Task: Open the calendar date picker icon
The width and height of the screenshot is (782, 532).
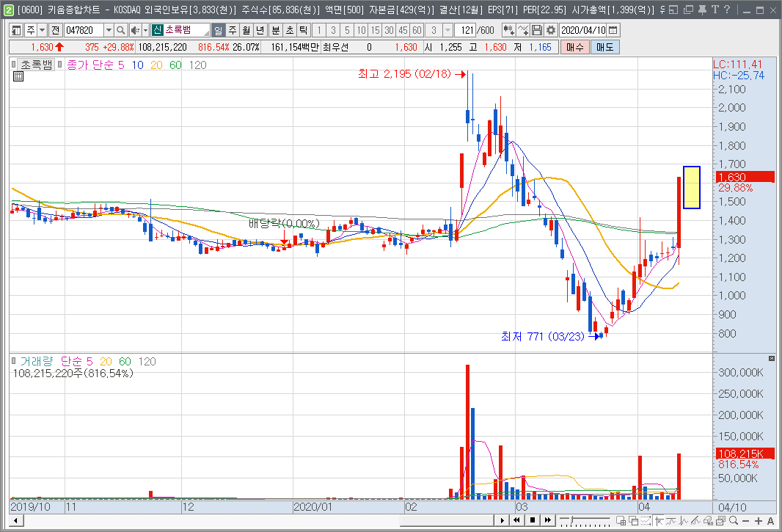Action: 613,30
